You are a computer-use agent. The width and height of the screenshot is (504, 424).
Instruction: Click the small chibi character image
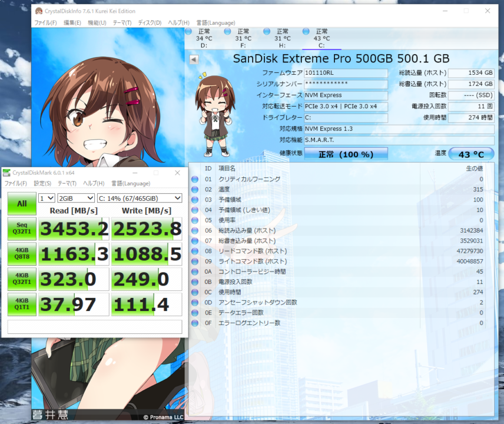tap(215, 115)
